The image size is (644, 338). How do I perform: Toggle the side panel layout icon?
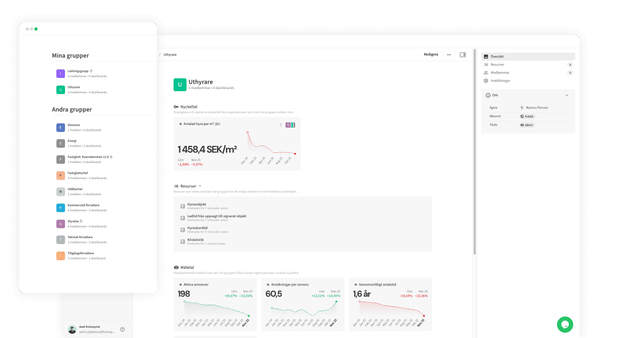[463, 54]
